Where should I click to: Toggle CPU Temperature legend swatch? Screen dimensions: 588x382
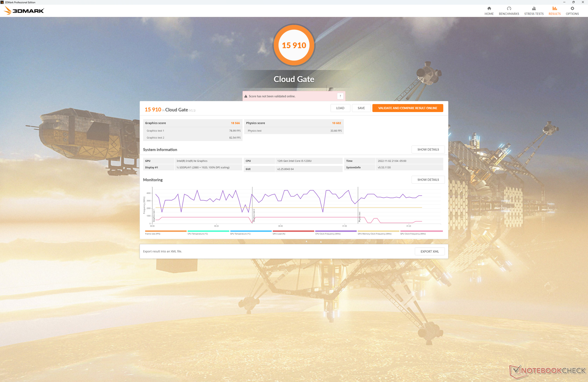point(208,231)
